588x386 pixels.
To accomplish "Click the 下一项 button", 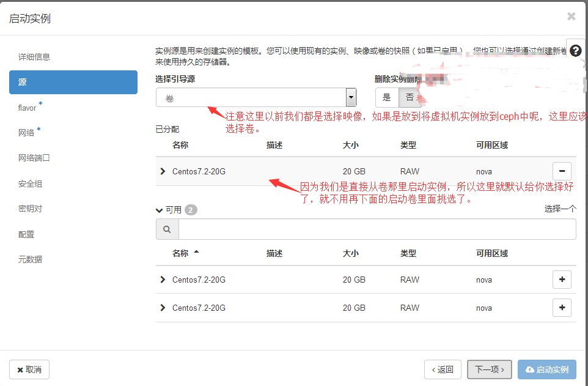I will [490, 369].
